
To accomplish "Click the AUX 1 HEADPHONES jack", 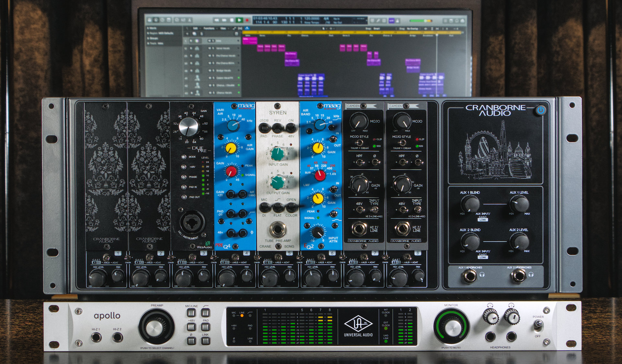I will (x=469, y=276).
